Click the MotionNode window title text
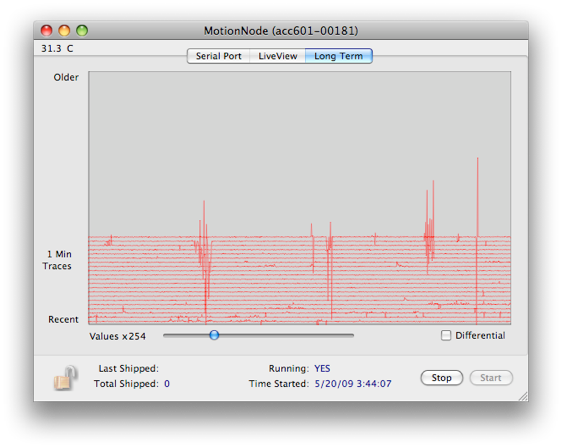The height and width of the screenshot is (448, 562). pos(281,31)
